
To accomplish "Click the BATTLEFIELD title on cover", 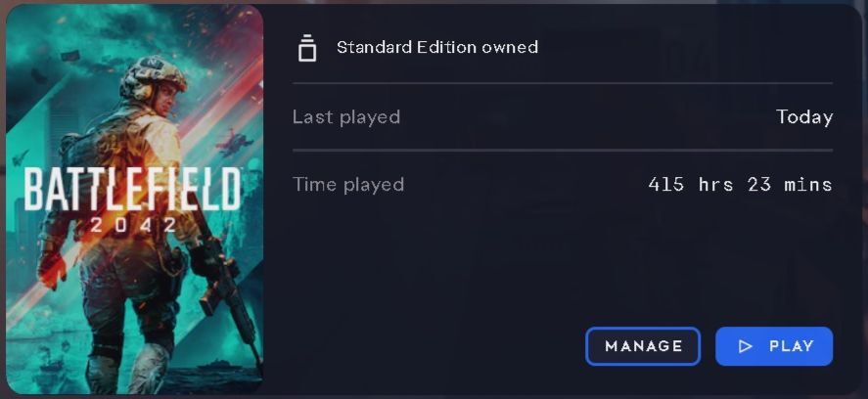I will 133,190.
